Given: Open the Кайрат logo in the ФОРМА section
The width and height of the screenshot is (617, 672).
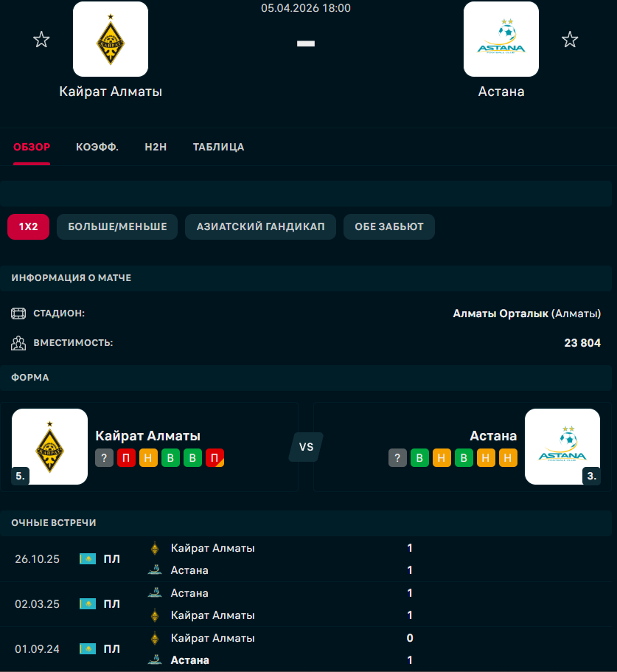Looking at the screenshot, I should click(x=49, y=446).
